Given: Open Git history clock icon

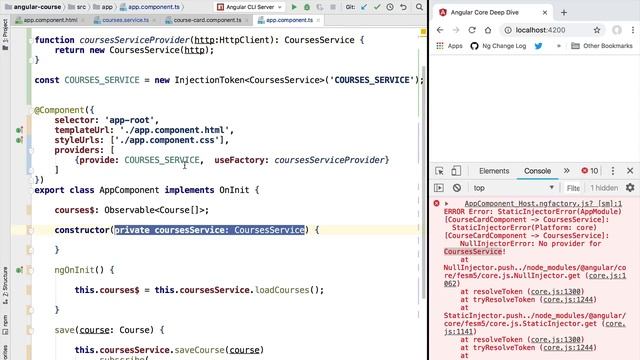Looking at the screenshot, I should coord(390,7).
